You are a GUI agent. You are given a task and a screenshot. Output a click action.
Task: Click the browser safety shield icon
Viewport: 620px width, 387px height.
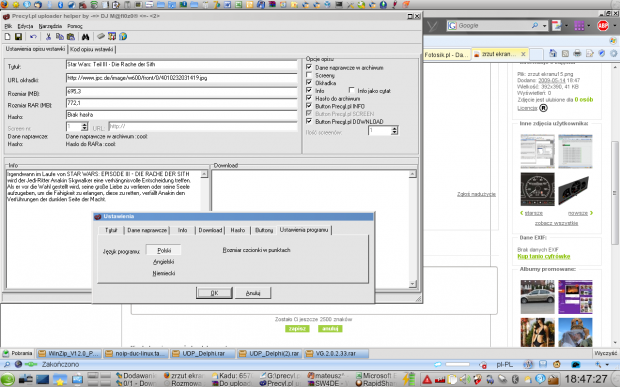pos(602,53)
